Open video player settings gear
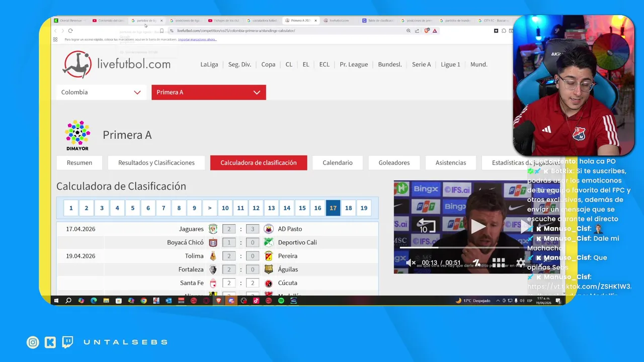644x362 pixels. pos(521,262)
